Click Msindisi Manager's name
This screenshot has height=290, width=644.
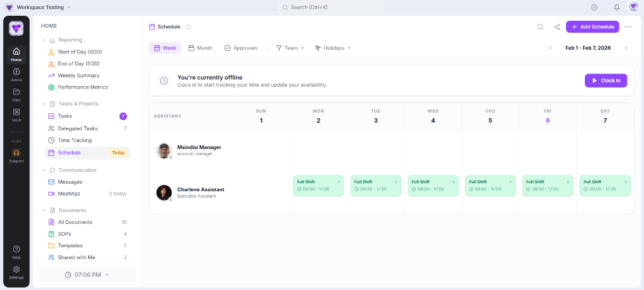pos(199,147)
